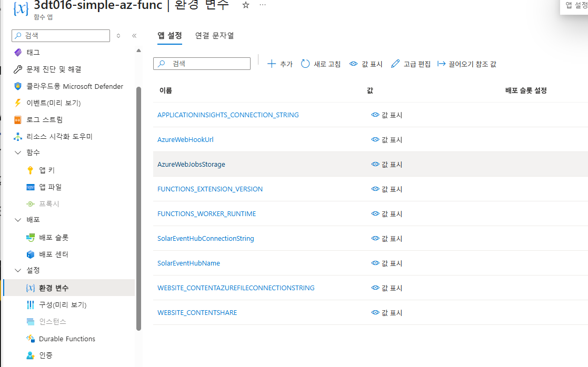588x367 pixels.
Task: Open AzureWebJobsStorage setting link
Action: pyautogui.click(x=191, y=165)
